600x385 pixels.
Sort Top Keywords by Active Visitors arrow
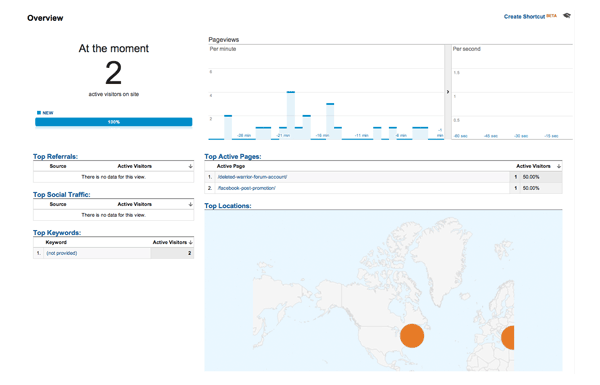[x=190, y=242]
